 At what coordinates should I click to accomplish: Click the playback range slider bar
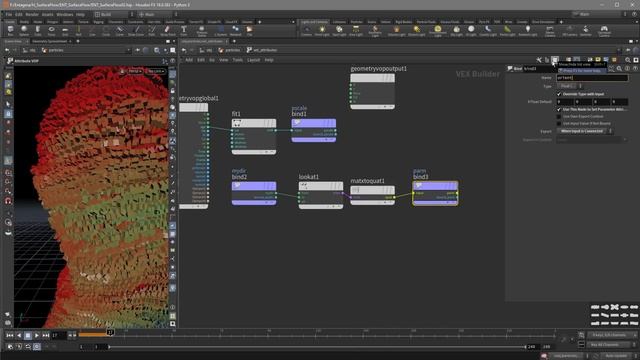tap(317, 347)
